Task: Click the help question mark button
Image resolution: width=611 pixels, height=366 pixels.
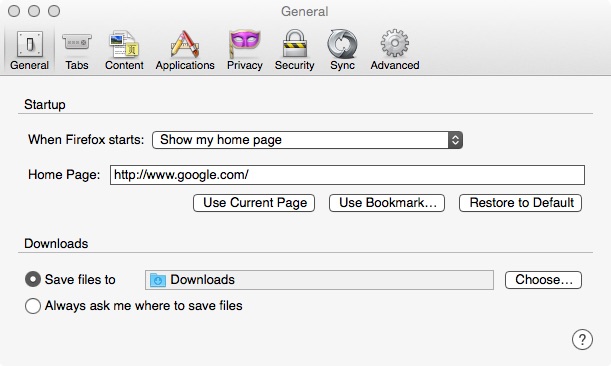Action: coord(582,339)
